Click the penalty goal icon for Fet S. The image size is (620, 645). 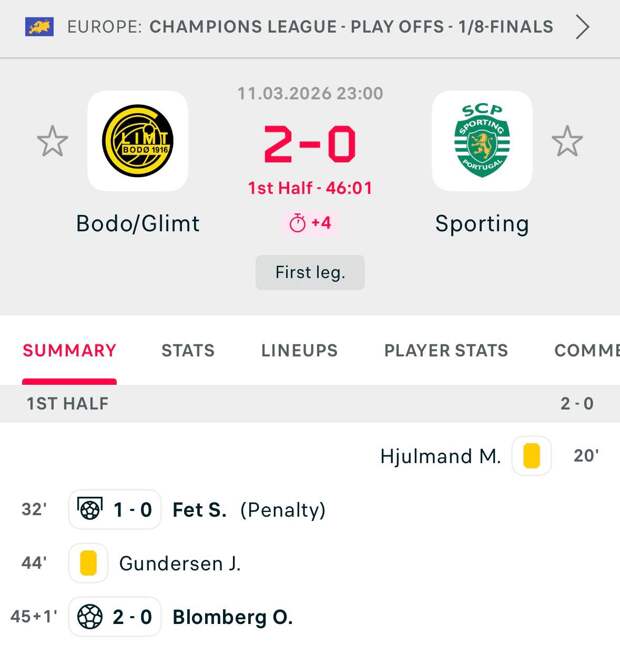pyautogui.click(x=90, y=510)
